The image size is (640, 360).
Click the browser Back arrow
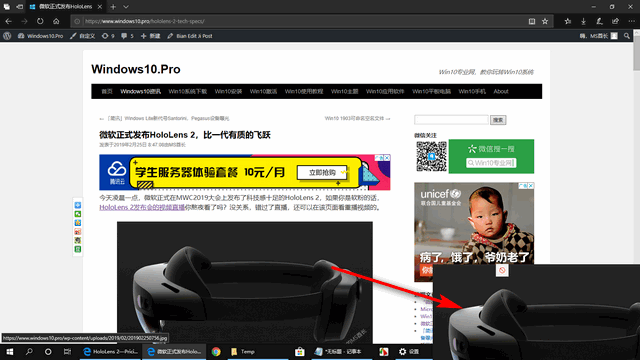9,21
